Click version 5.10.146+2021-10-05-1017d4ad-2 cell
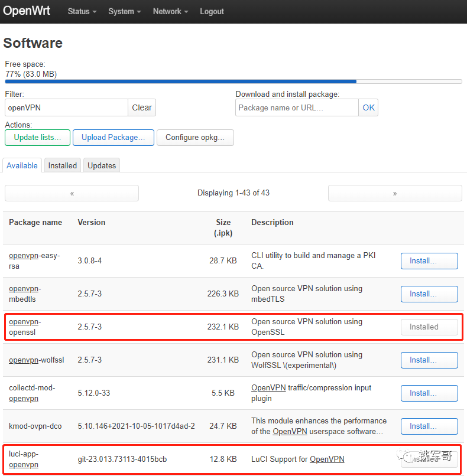467x476 pixels. [x=136, y=426]
